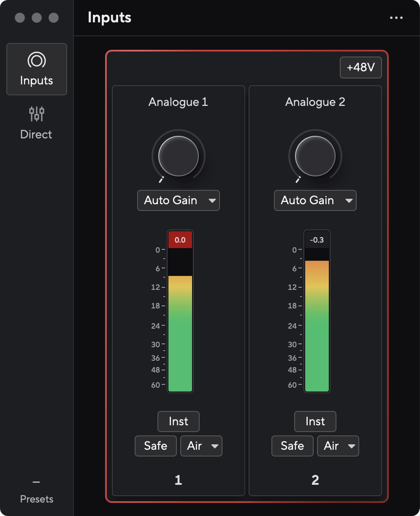Enable Safe mode on Analogue 2

[x=292, y=446]
